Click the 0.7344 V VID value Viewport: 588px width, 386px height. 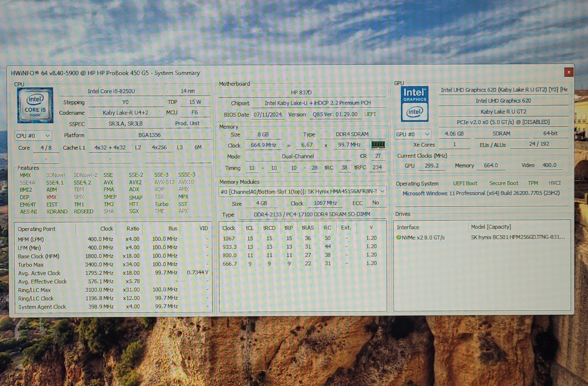(x=197, y=273)
